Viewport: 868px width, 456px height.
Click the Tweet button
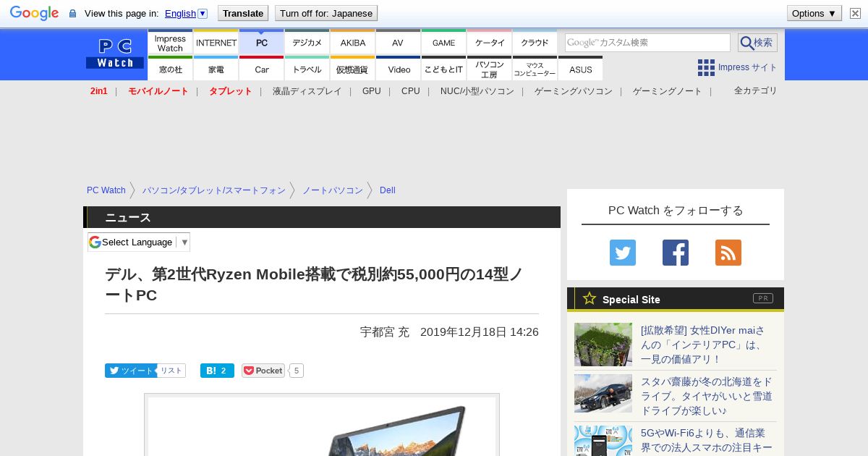coord(130,371)
